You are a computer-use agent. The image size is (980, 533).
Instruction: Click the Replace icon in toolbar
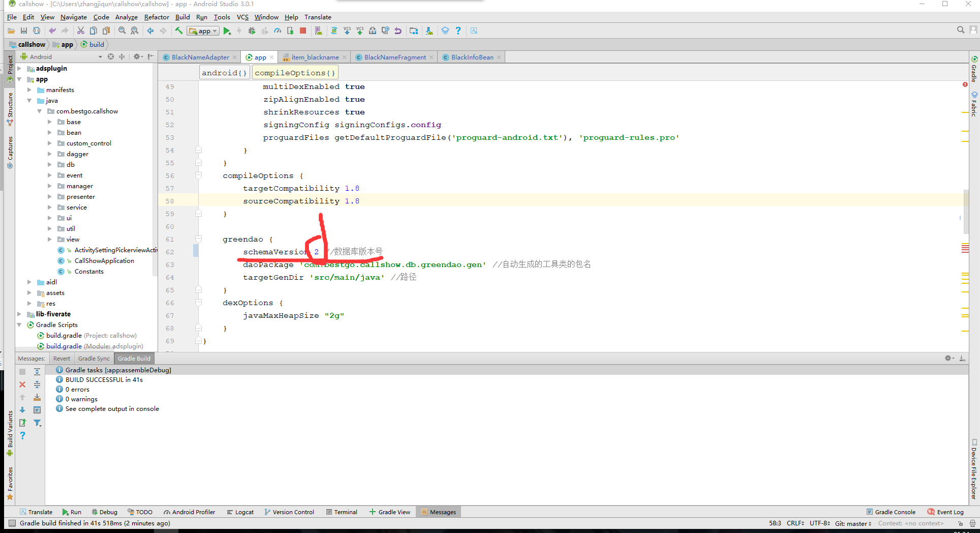(135, 31)
